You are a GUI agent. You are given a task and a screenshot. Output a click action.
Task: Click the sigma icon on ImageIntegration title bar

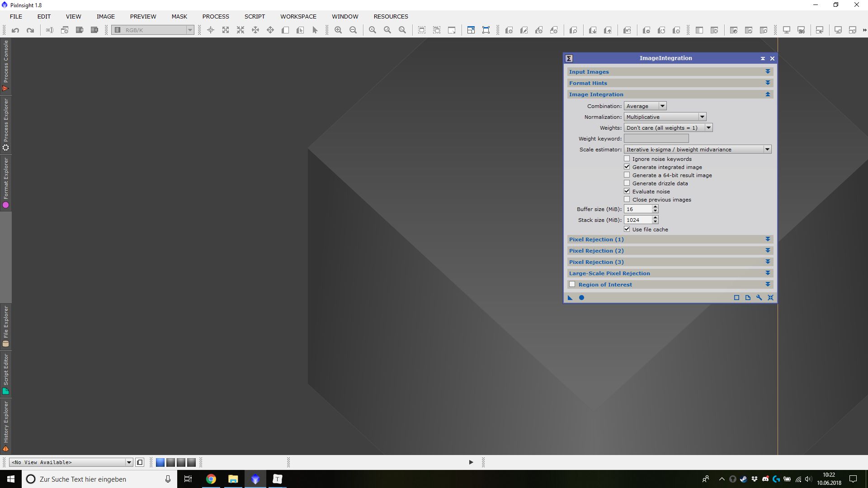[569, 58]
